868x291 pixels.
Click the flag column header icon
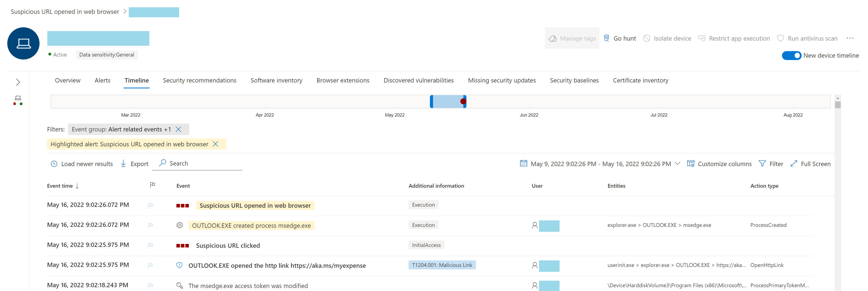coord(152,184)
